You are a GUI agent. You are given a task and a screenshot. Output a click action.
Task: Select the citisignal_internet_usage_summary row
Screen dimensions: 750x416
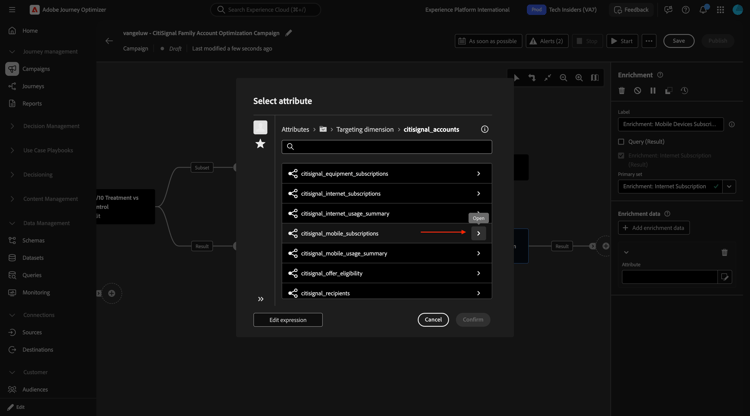point(386,214)
